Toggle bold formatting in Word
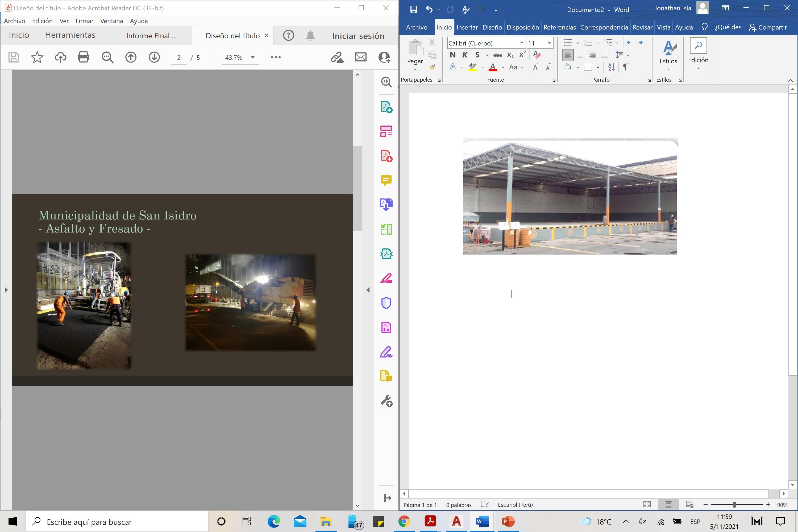 coord(453,55)
